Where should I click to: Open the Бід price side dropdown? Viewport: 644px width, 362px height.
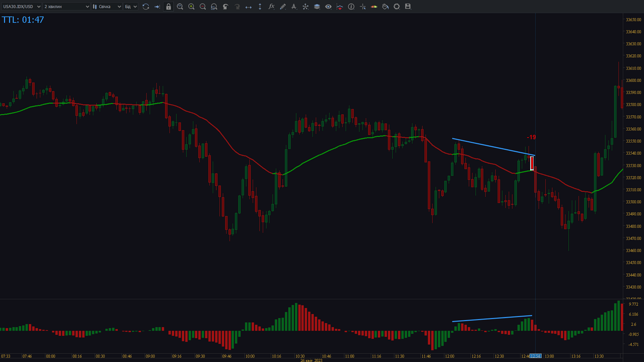pyautogui.click(x=131, y=6)
